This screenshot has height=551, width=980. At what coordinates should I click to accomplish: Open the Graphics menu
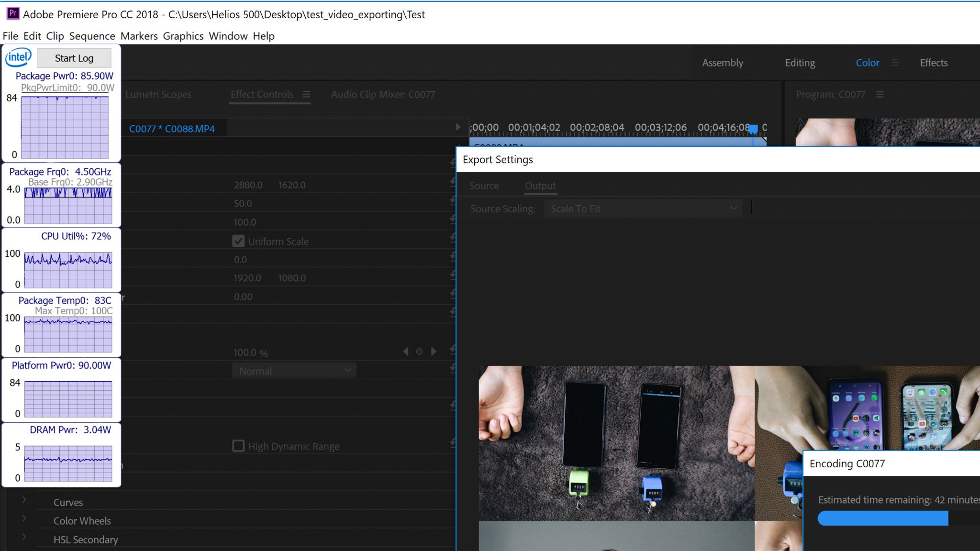pos(183,36)
